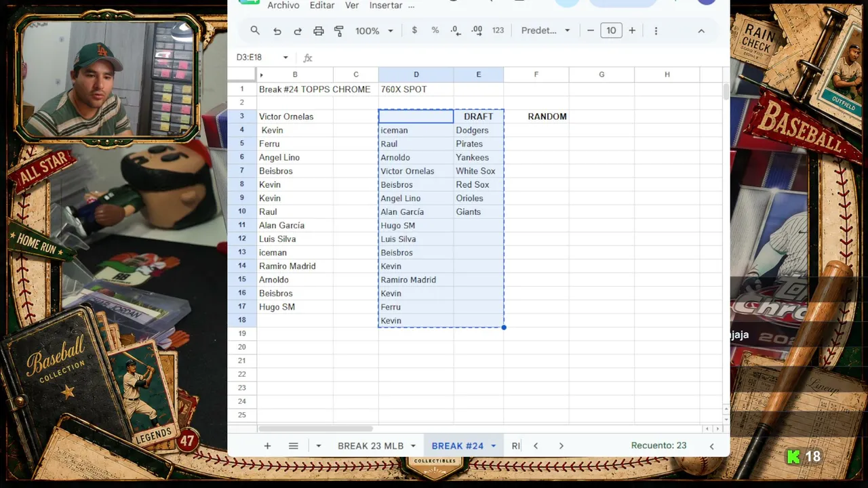Click horizontal scrollbar left arrow
868x488 pixels.
(707, 428)
